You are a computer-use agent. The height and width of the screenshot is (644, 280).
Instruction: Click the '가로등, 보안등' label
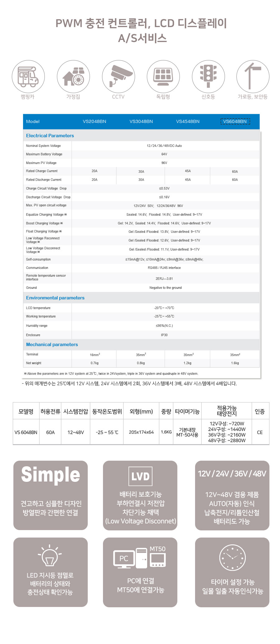pyautogui.click(x=253, y=97)
